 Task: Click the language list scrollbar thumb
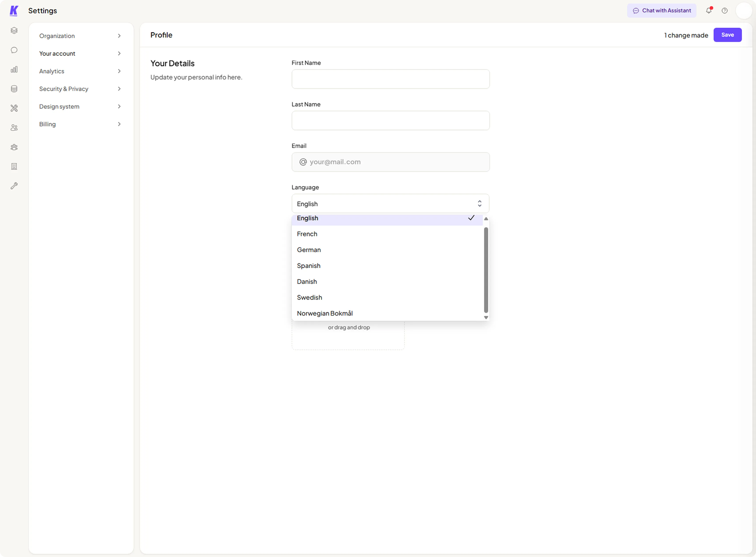pyautogui.click(x=486, y=270)
